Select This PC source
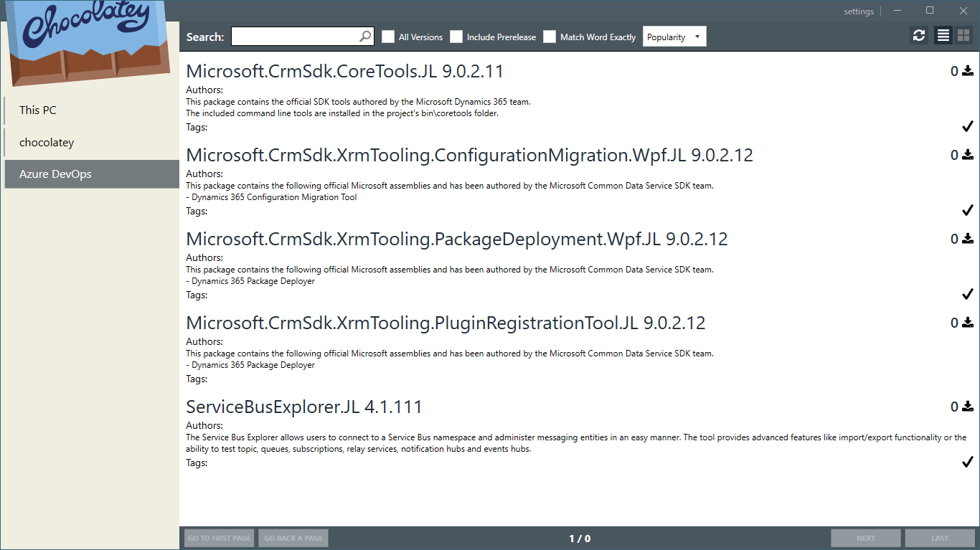The width and height of the screenshot is (980, 550). pyautogui.click(x=91, y=110)
